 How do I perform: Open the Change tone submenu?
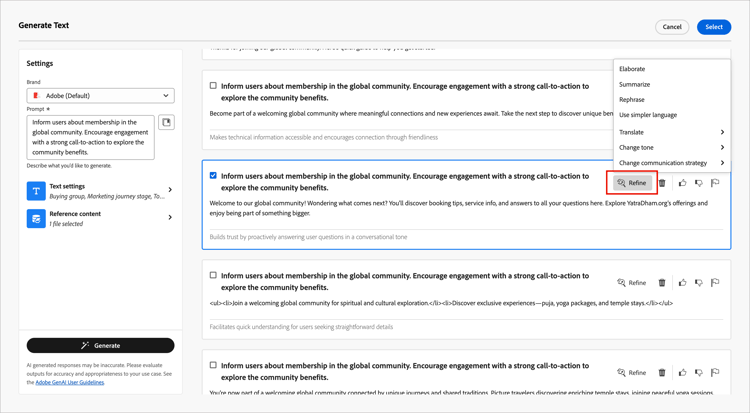(x=671, y=147)
